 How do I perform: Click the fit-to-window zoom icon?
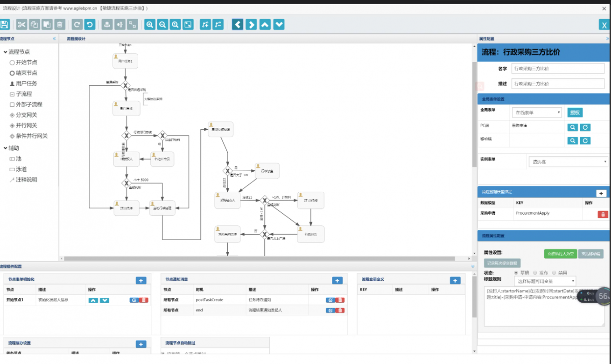(188, 25)
